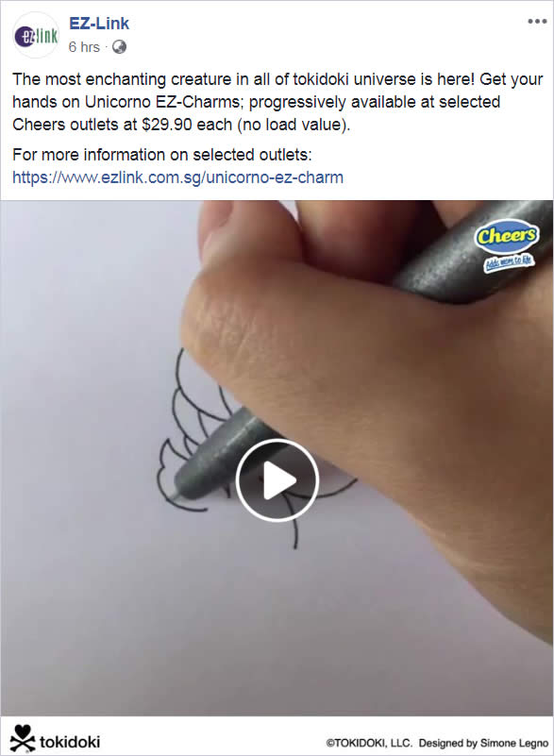
Task: Click the tokidoki heart skull crossbones icon
Action: [x=23, y=738]
